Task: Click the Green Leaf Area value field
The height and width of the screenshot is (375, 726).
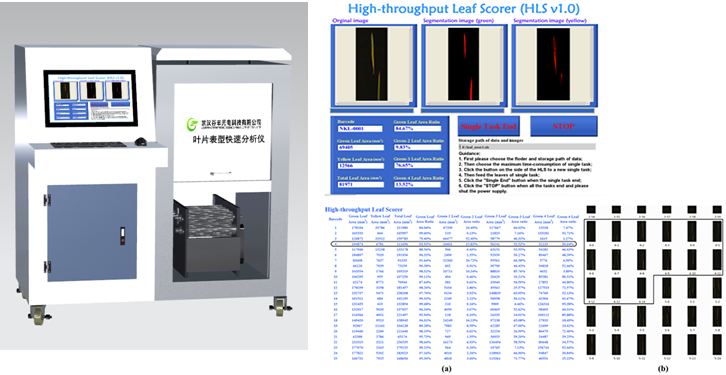Action: [361, 147]
